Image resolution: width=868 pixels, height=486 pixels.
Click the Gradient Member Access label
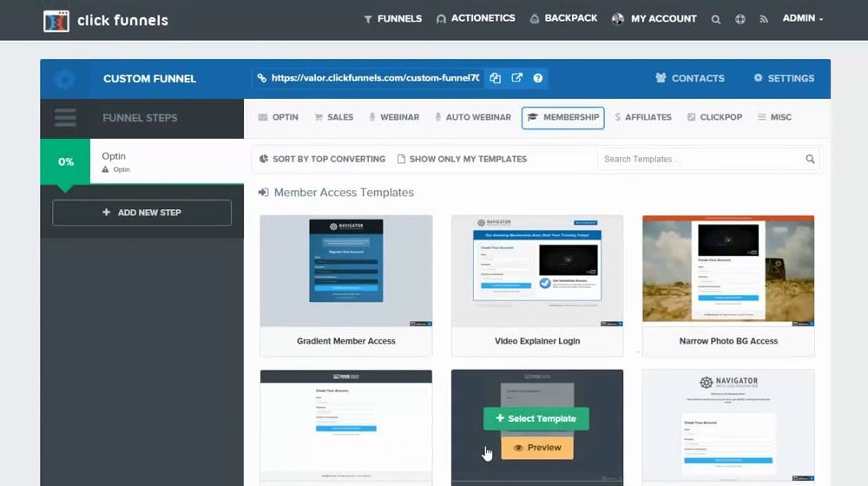click(346, 341)
